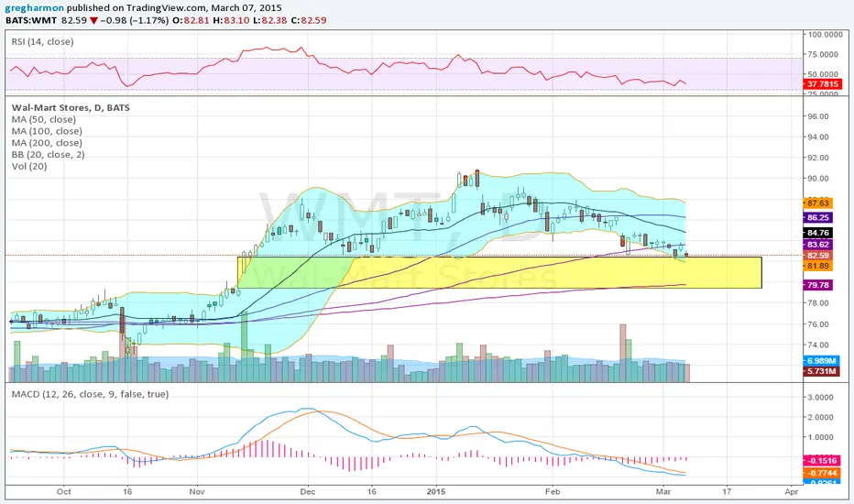Click the 2015 label on time axis
854x504 pixels.
[436, 491]
